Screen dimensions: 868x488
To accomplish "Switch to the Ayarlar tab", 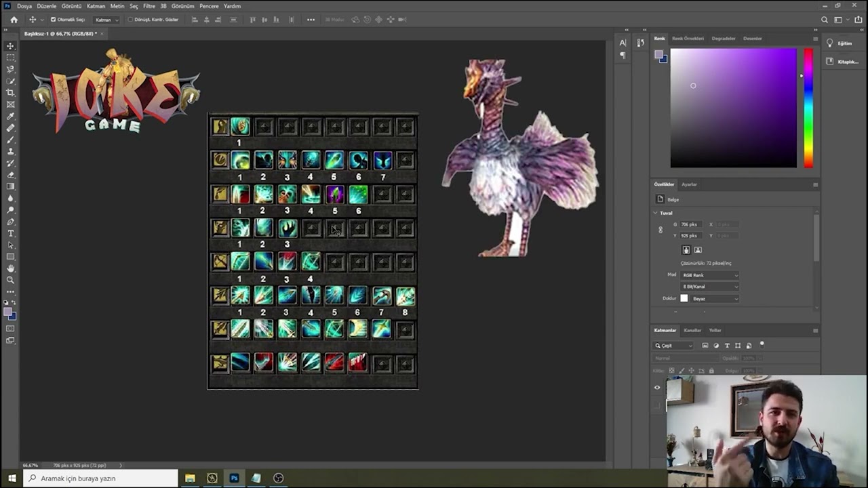I will [689, 184].
